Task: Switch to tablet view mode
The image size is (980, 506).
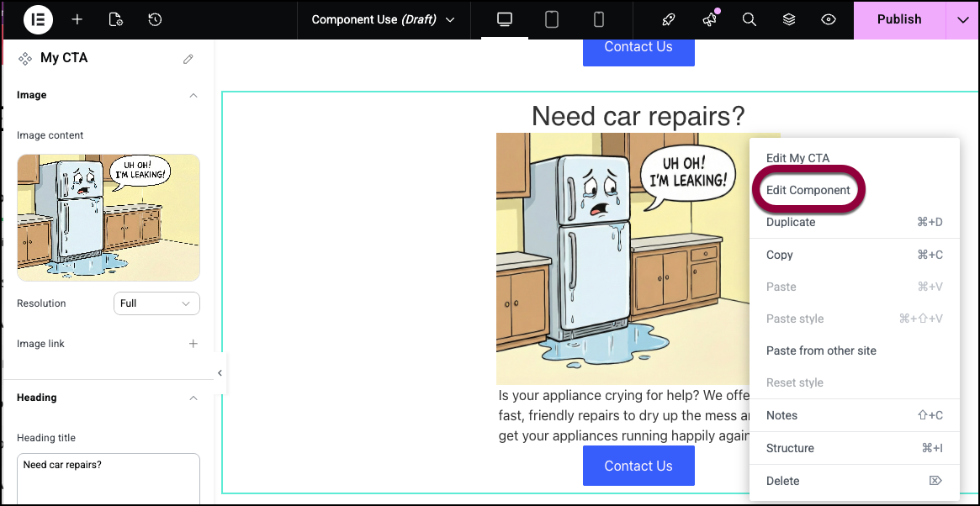Action: [552, 19]
